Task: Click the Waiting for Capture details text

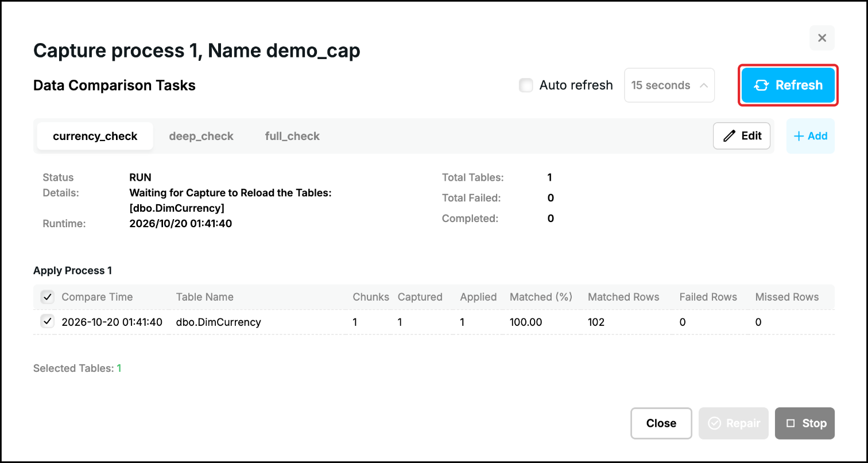Action: click(231, 200)
